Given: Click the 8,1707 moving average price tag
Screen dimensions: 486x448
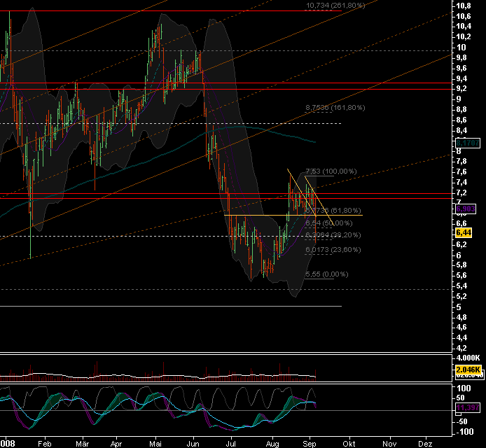Looking at the screenshot, I should click(468, 143).
